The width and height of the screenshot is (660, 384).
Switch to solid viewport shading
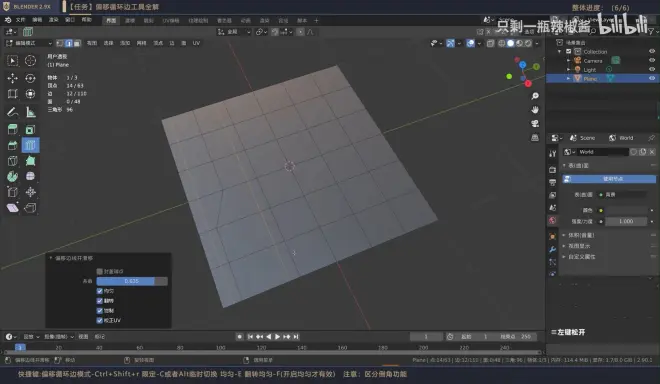pos(511,43)
